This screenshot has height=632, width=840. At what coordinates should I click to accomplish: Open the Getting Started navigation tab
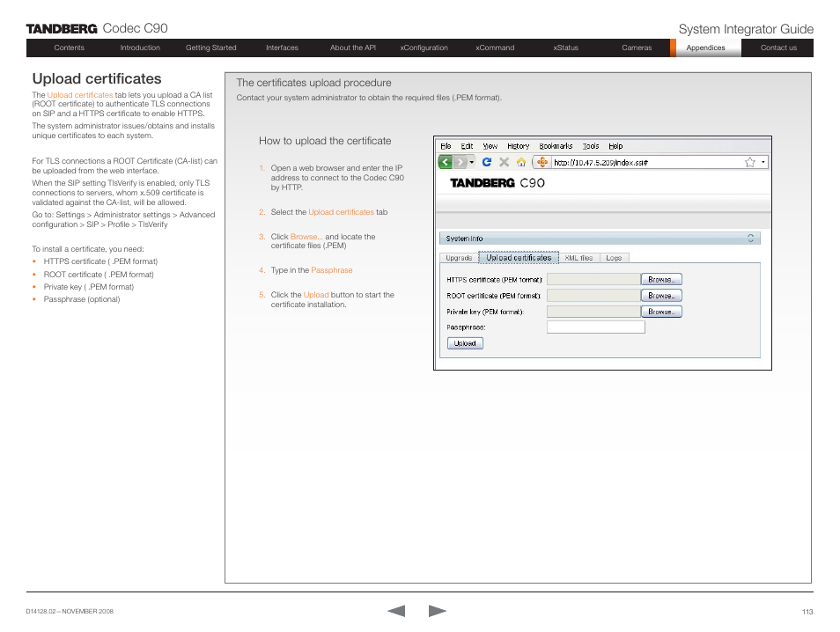click(211, 48)
